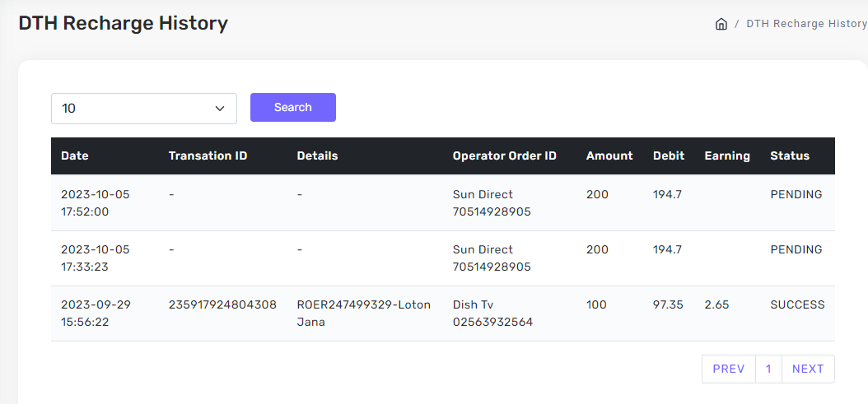Screen dimensions: 868x404
Task: Select the ROER247499329-Loton Jana details cell
Action: 363,313
